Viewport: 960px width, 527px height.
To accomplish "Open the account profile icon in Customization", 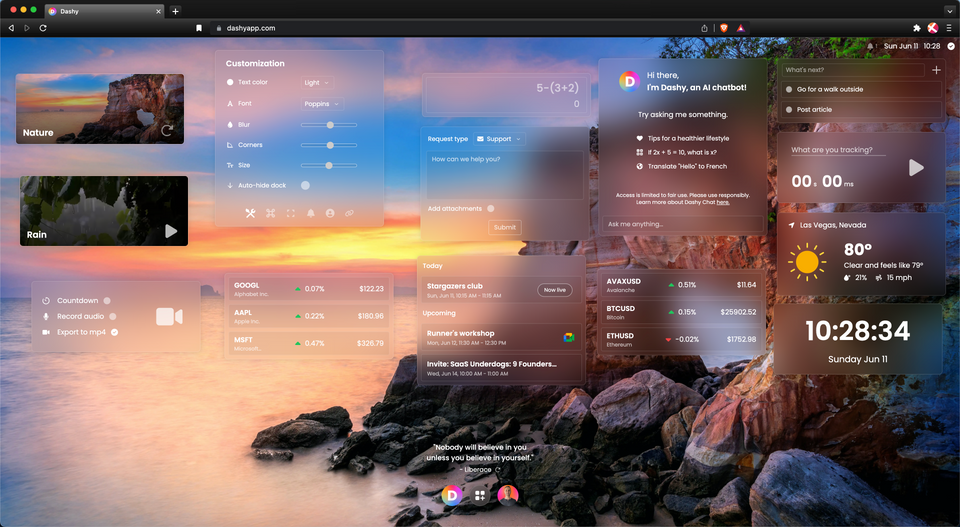I will pos(330,213).
